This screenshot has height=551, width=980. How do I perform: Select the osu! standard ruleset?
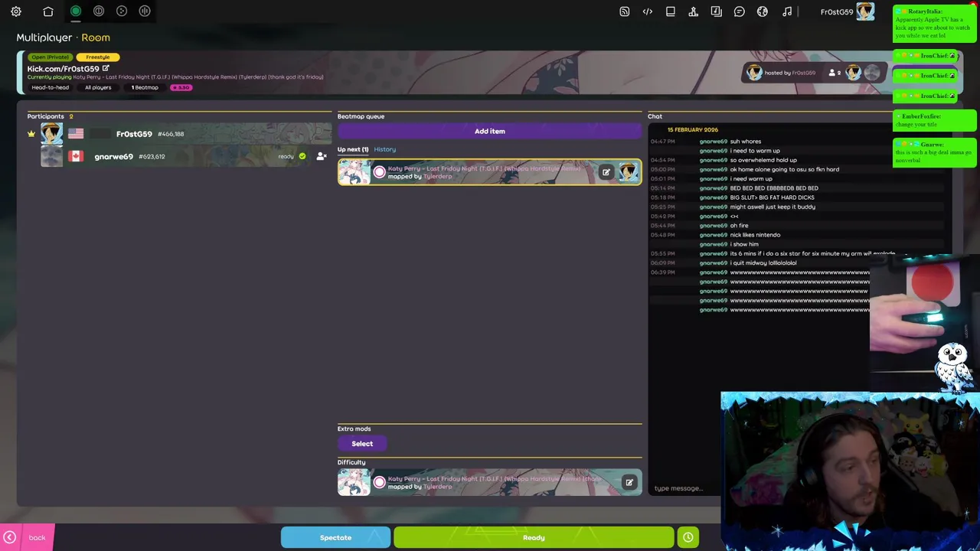pyautogui.click(x=76, y=11)
